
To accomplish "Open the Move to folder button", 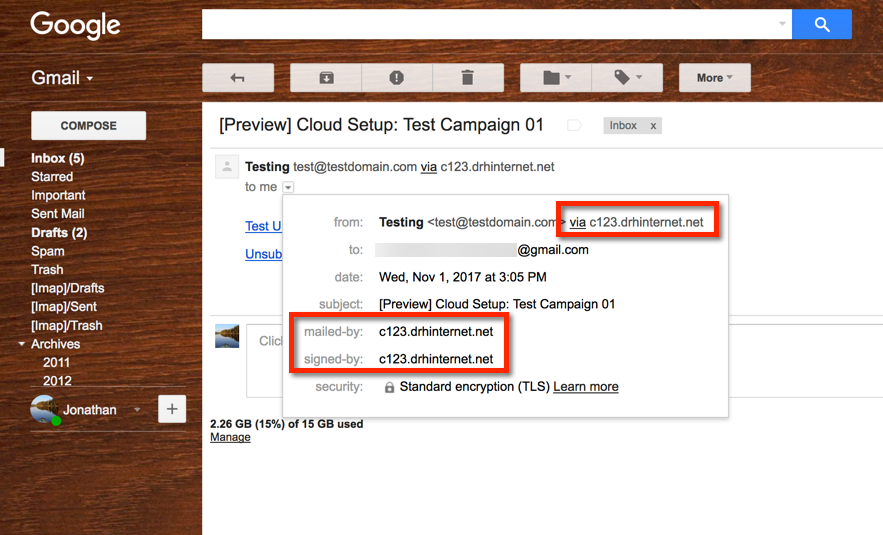I will tap(556, 78).
